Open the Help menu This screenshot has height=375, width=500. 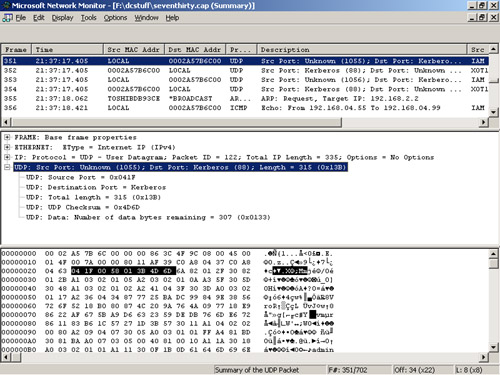point(172,18)
